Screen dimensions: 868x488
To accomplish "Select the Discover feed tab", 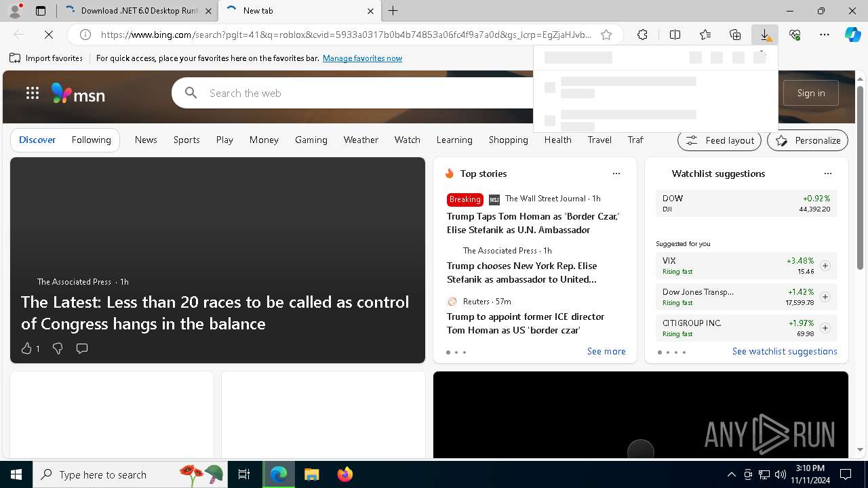I will pyautogui.click(x=37, y=140).
